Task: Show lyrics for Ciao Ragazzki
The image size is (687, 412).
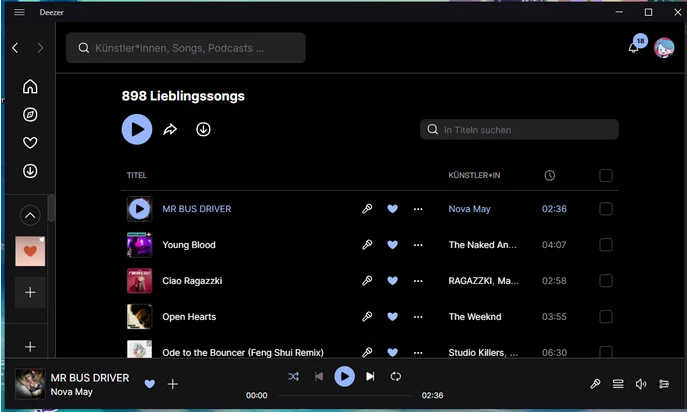Action: (x=367, y=281)
